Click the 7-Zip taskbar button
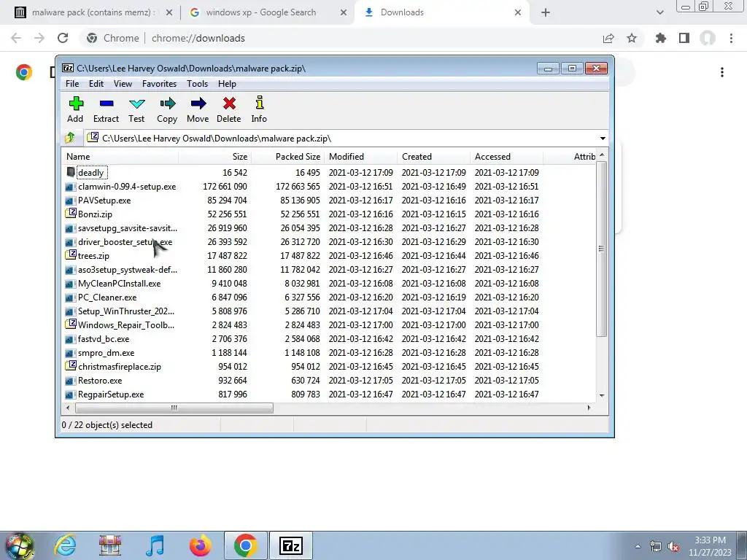The height and width of the screenshot is (560, 747). [x=291, y=545]
